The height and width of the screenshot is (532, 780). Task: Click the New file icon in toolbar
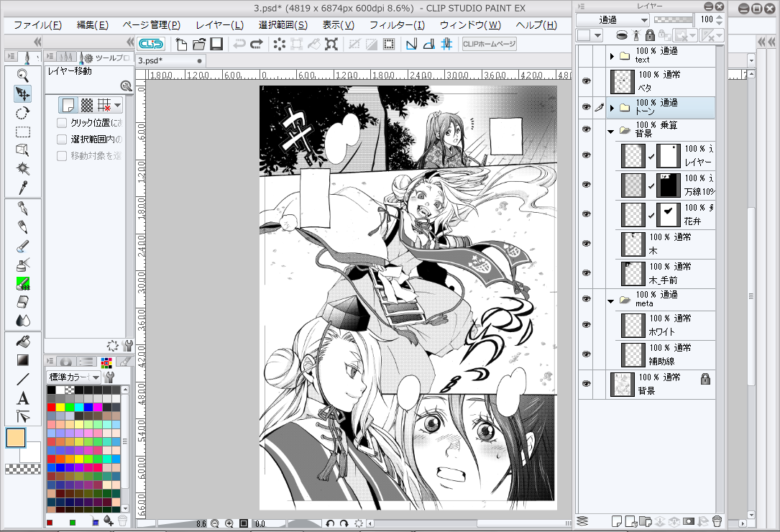tap(182, 45)
